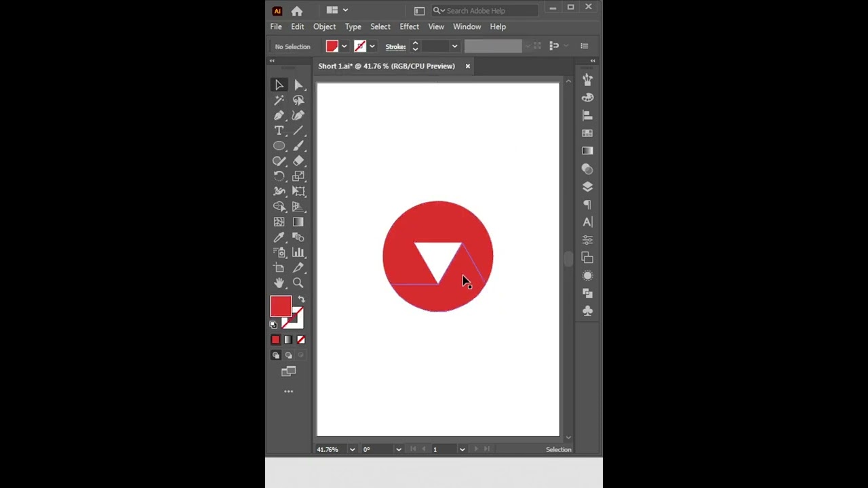Viewport: 868px width, 488px height.
Task: Expand control bar stroke color dropdown
Action: point(372,46)
